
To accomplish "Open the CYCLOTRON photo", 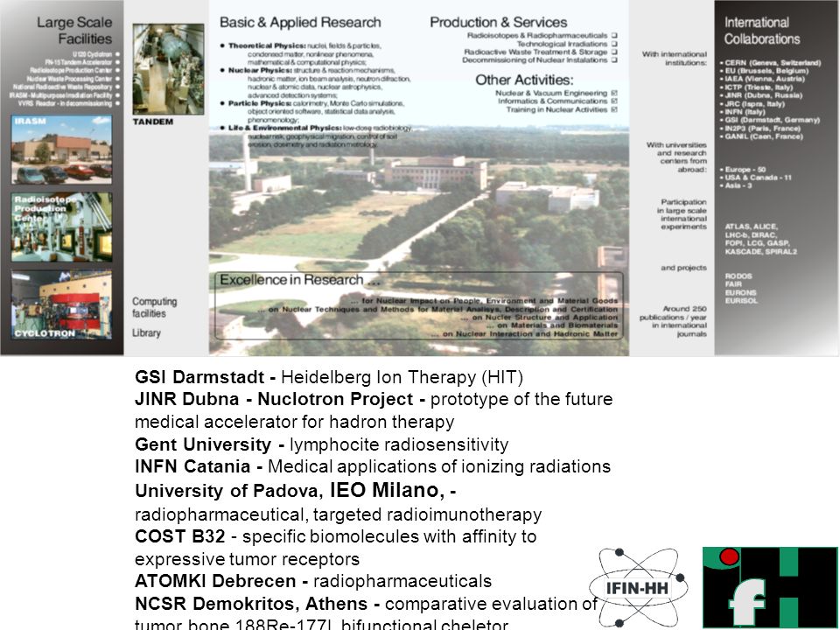I will pos(61,304).
